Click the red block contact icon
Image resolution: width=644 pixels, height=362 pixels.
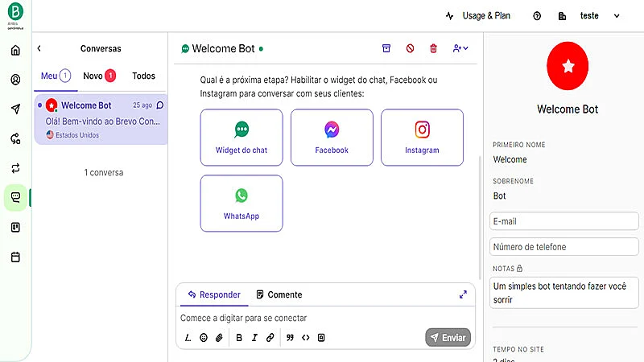click(x=410, y=48)
